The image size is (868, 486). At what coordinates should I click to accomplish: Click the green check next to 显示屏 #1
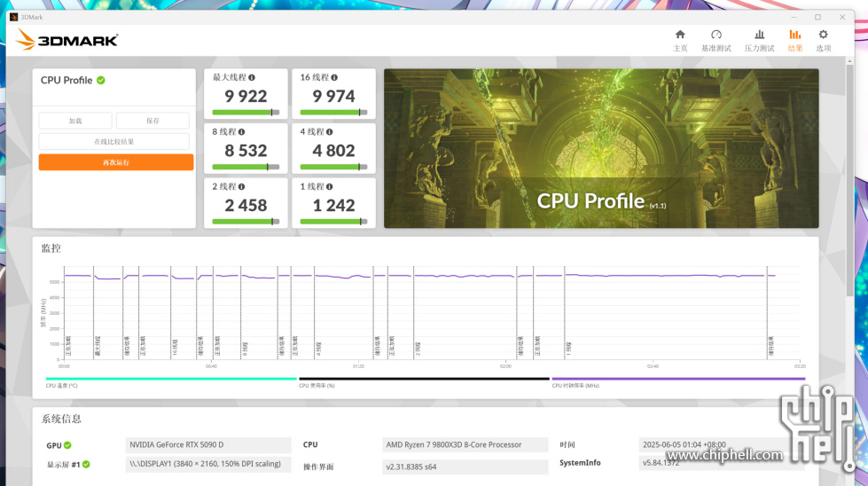86,465
